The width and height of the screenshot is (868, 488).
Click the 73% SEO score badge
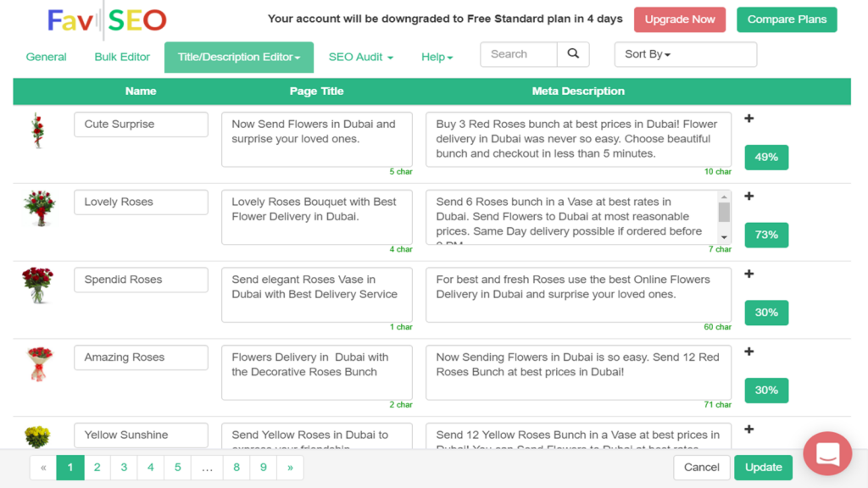click(766, 235)
